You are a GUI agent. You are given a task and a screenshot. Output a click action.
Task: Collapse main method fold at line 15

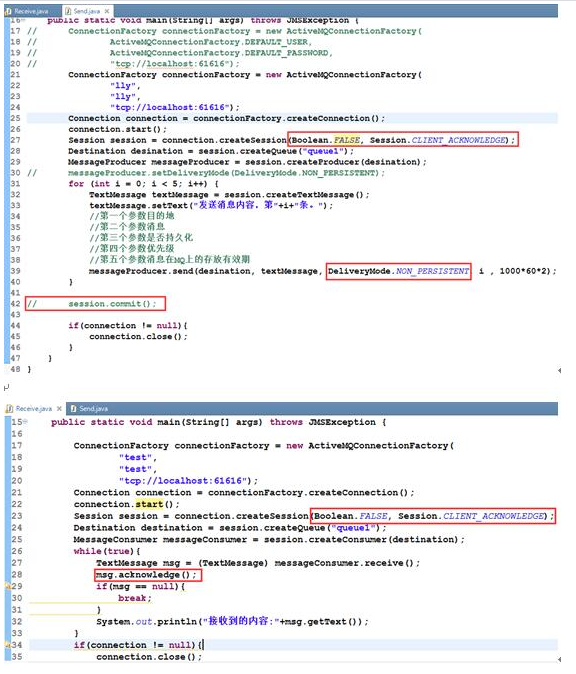tap(25, 422)
